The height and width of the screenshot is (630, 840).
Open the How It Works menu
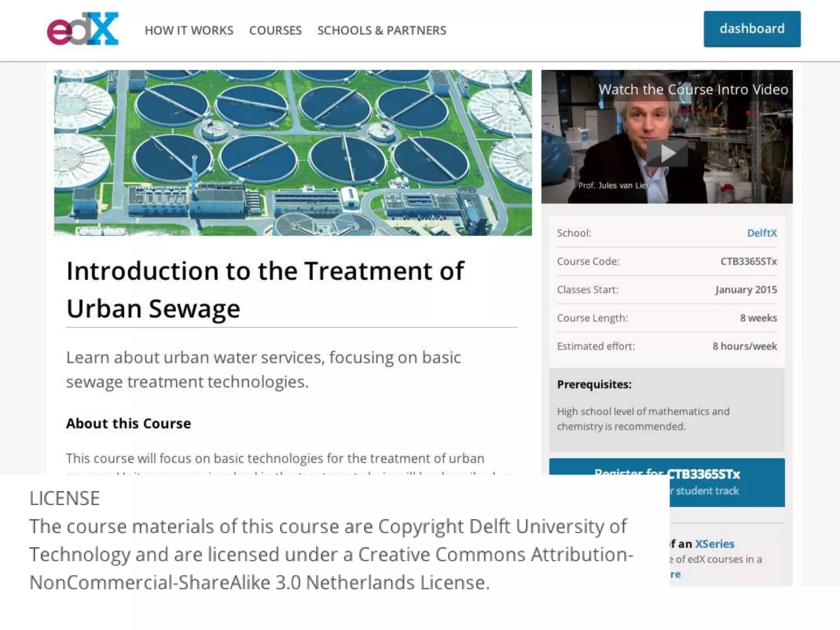[x=189, y=30]
